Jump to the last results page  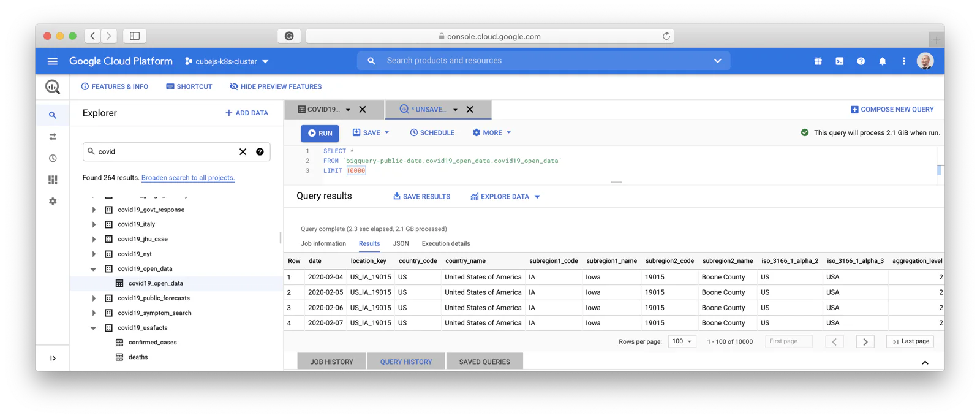910,341
